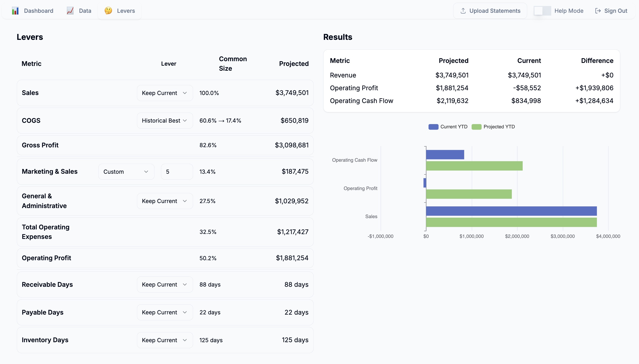Open Marketing & Sales Custom dropdown
The width and height of the screenshot is (639, 364).
(126, 172)
